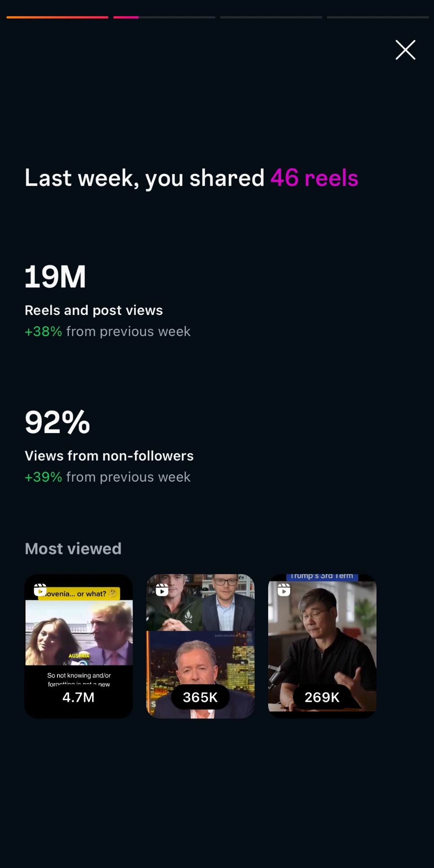Tap reel icon on the 269K thumbnail
The width and height of the screenshot is (434, 868).
coord(284,590)
